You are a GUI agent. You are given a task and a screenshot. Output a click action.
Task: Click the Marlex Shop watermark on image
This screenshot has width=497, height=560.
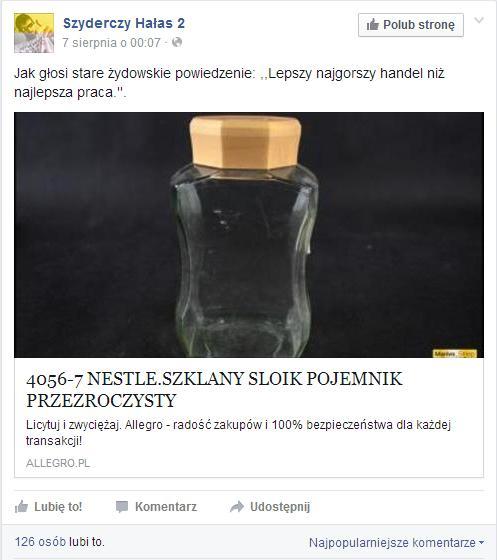pyautogui.click(x=455, y=354)
